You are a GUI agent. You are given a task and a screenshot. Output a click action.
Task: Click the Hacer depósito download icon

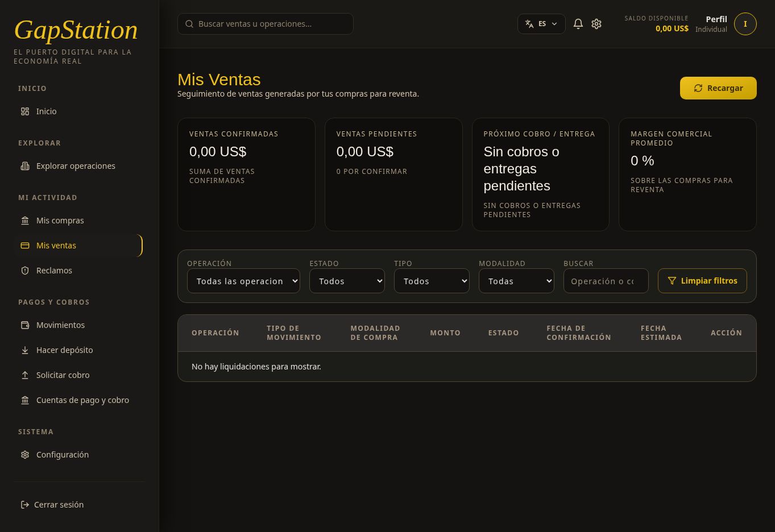click(x=25, y=350)
